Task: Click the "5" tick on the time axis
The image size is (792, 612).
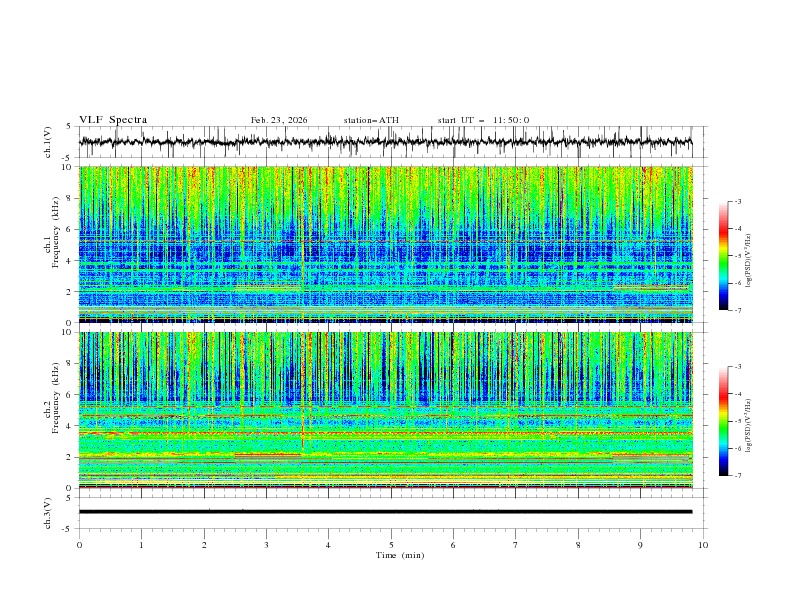Action: point(391,545)
